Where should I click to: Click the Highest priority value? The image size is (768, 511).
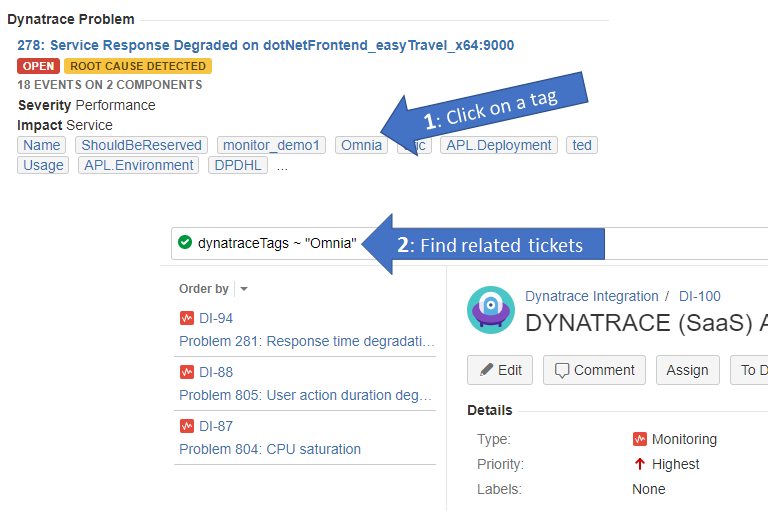(x=675, y=464)
